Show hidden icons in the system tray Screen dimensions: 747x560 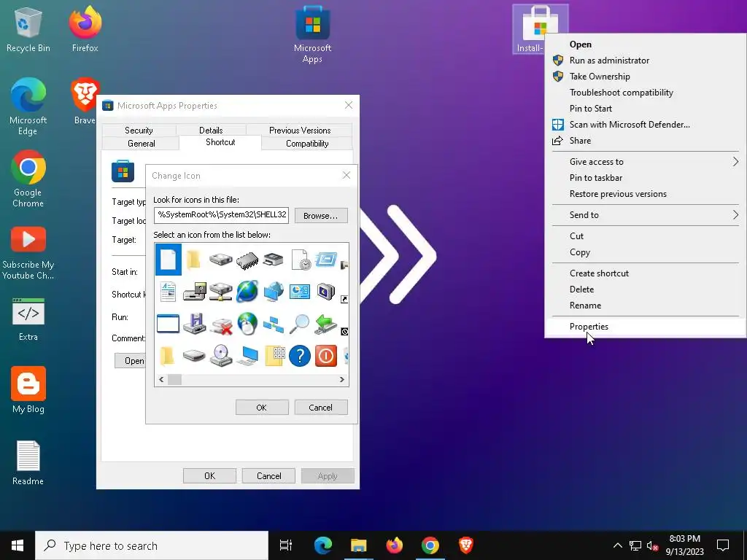click(x=617, y=545)
